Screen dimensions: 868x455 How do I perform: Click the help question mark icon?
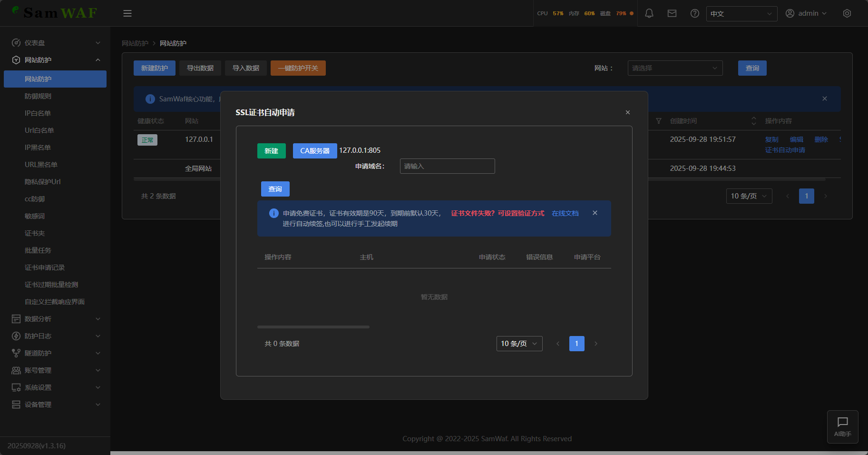coord(694,13)
